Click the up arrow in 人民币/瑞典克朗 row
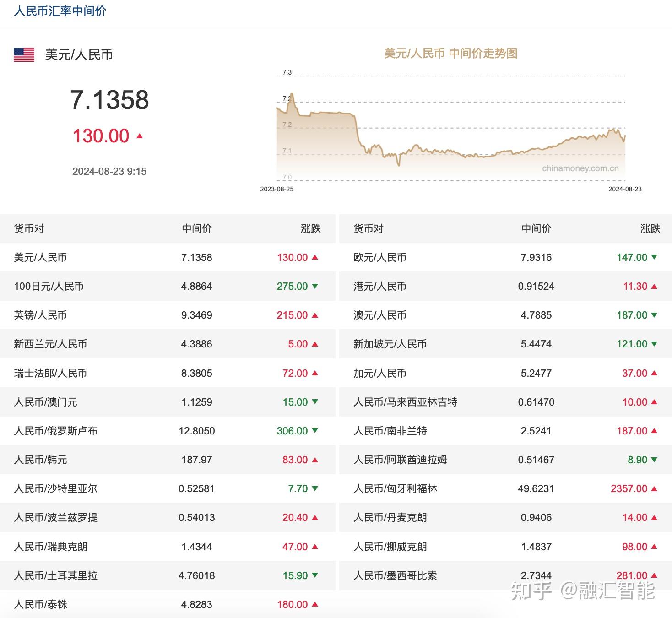This screenshot has width=672, height=618. (315, 547)
